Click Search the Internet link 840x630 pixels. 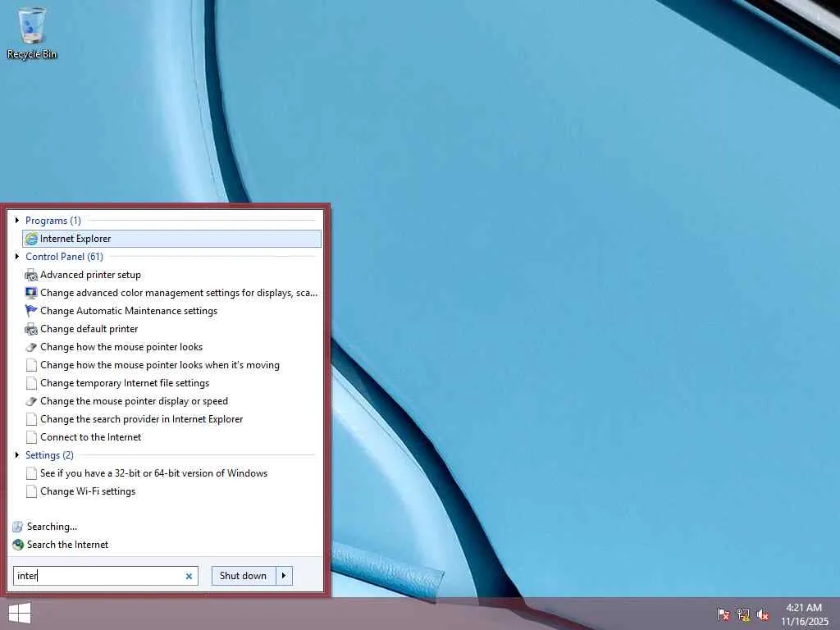click(x=67, y=545)
